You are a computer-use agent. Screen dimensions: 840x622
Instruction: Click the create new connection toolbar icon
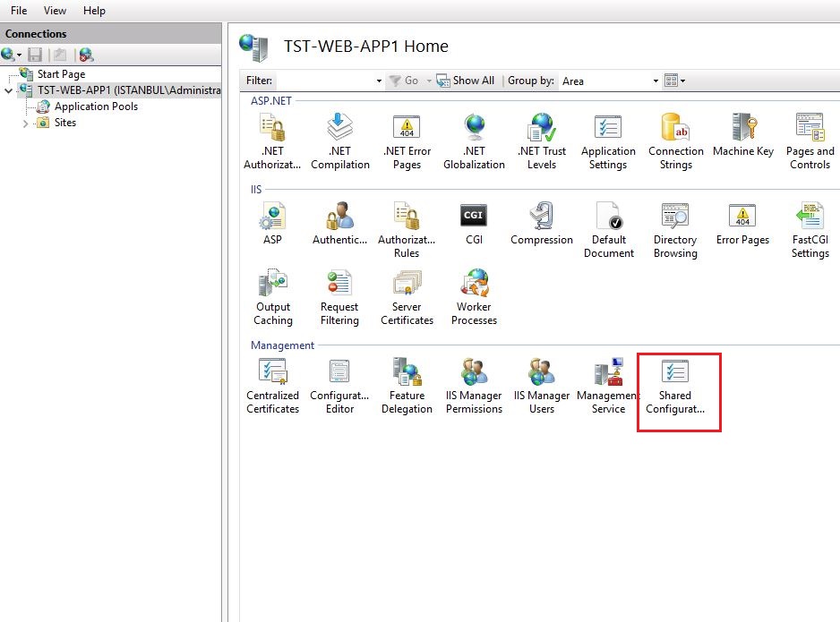point(12,55)
